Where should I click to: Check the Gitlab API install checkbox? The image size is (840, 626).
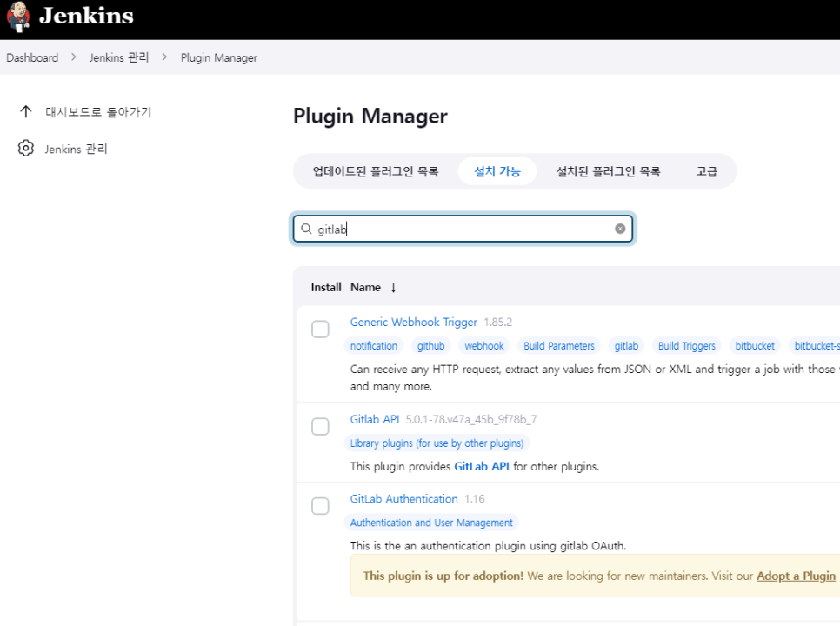pyautogui.click(x=320, y=426)
